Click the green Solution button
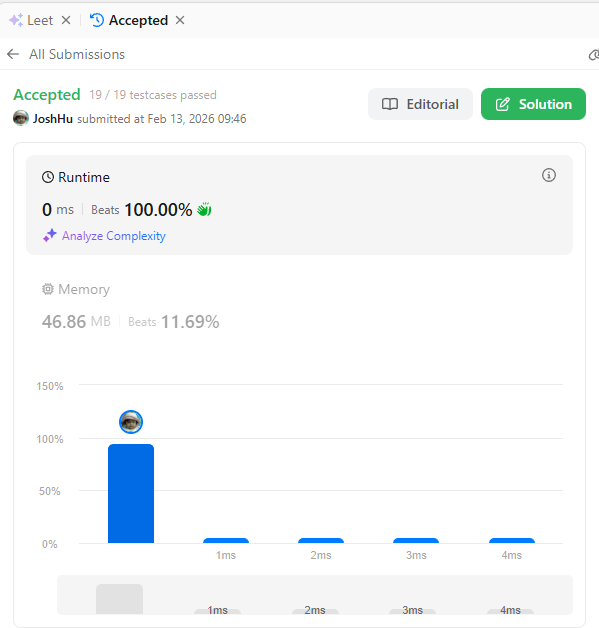 pyautogui.click(x=533, y=104)
